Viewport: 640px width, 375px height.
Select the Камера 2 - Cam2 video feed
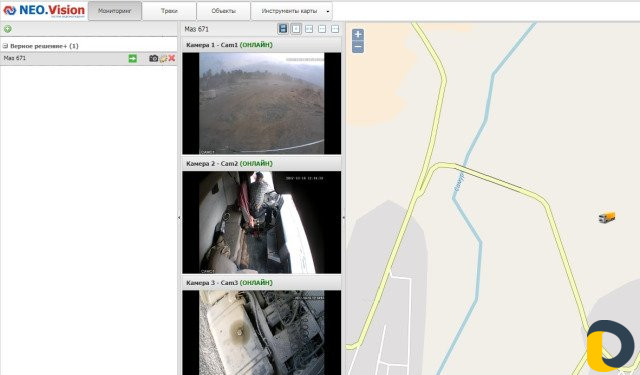(x=262, y=222)
